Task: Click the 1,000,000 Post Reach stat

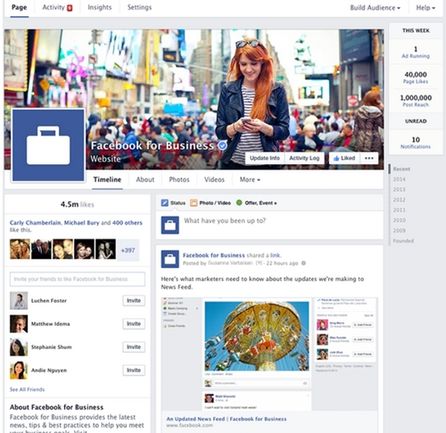Action: click(x=416, y=101)
